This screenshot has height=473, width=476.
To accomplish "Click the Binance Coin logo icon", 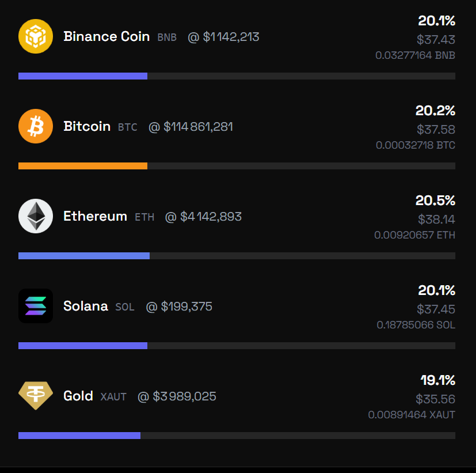I will (36, 36).
